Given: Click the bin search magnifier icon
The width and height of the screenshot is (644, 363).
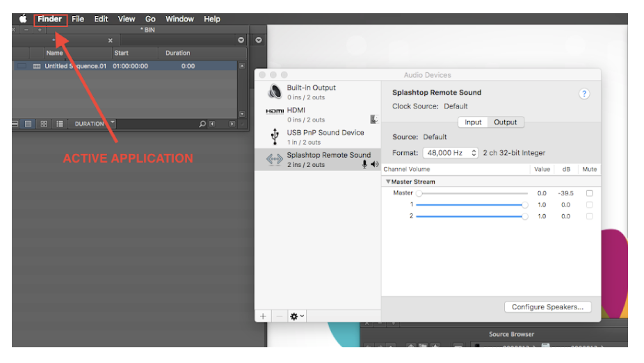Looking at the screenshot, I should 202,124.
